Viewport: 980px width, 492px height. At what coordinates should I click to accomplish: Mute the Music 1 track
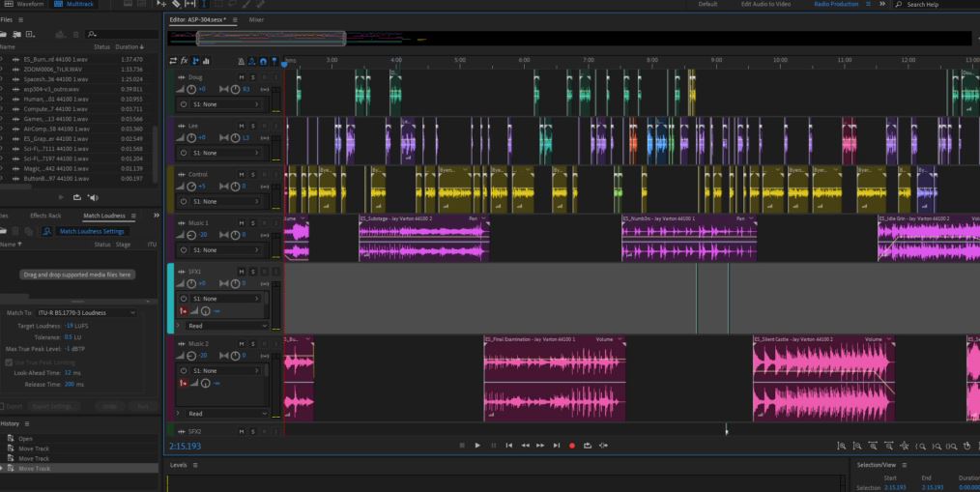tap(242, 223)
